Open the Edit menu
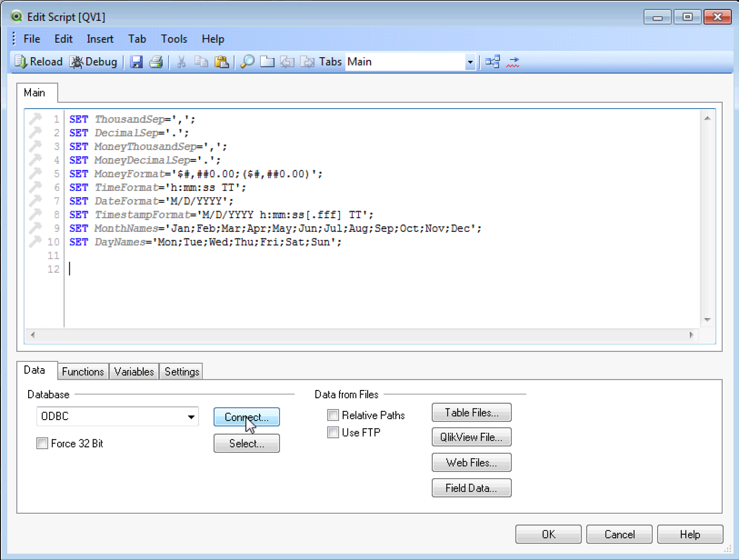The image size is (739, 560). pyautogui.click(x=63, y=39)
